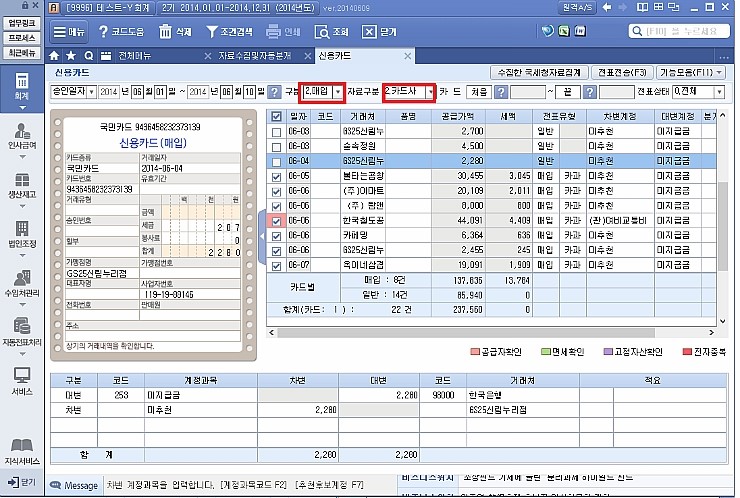This screenshot has height=498, width=740.
Task: Open the favorites star icon
Action: (71, 56)
